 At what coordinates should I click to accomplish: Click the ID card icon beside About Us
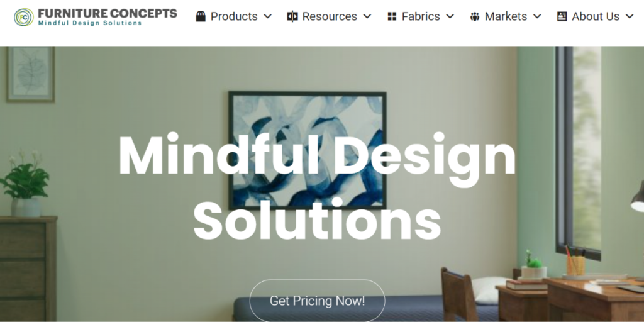(562, 16)
